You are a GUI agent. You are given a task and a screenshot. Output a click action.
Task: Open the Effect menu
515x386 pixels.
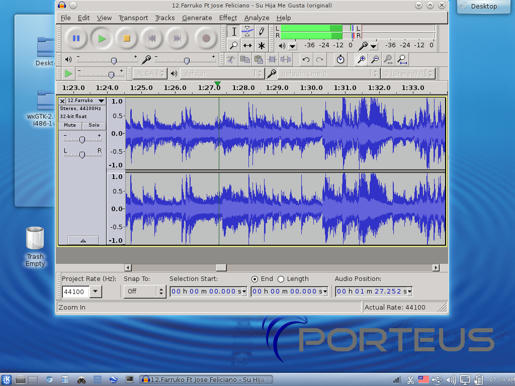[x=228, y=18]
